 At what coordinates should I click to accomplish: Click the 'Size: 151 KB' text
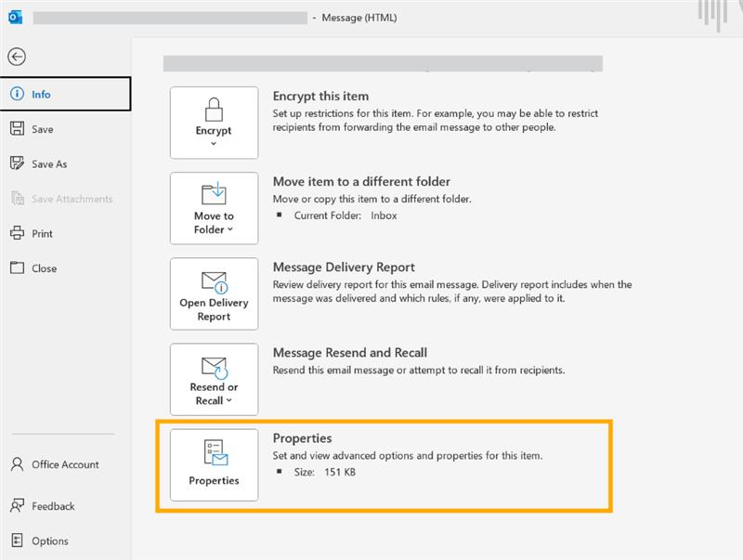324,472
